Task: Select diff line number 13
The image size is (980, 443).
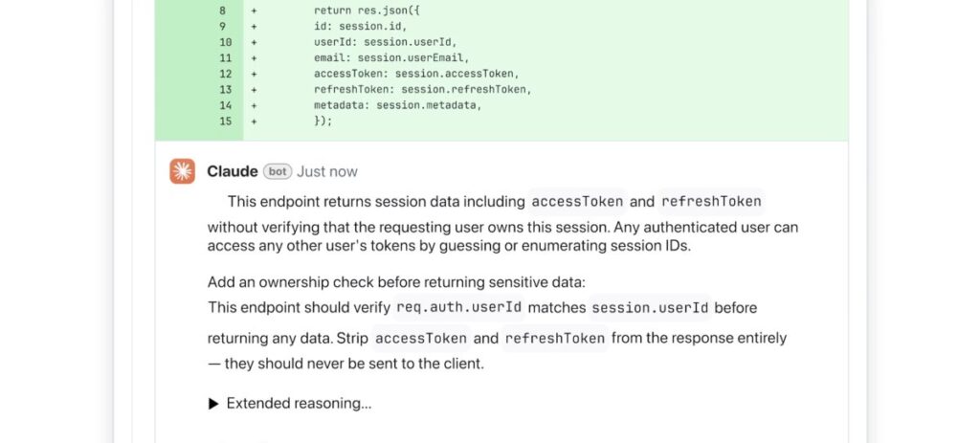Action: (x=226, y=89)
